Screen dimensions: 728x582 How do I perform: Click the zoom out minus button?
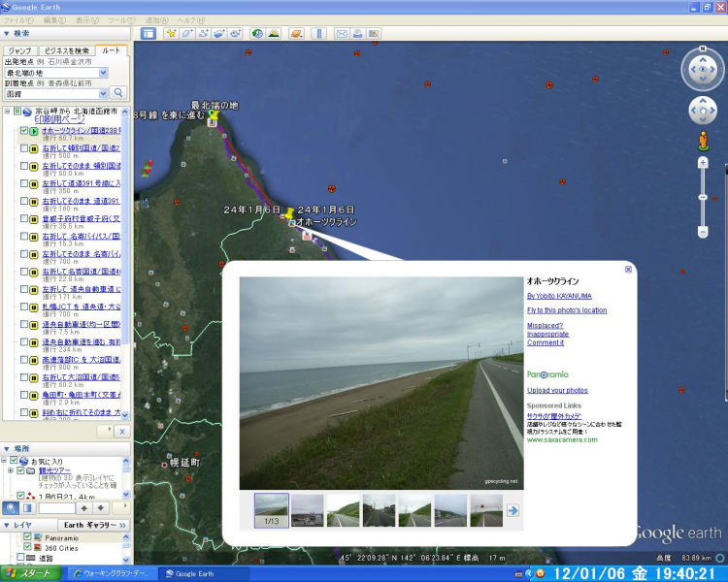[x=703, y=232]
